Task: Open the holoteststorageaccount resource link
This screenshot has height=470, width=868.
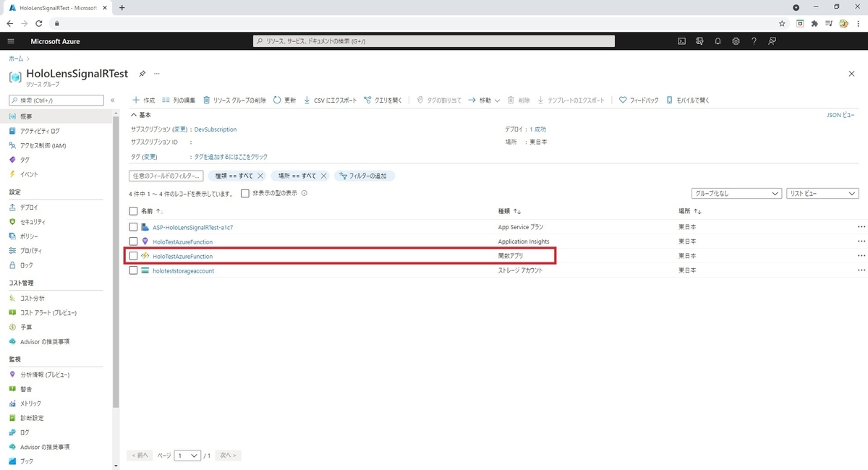Action: click(183, 270)
